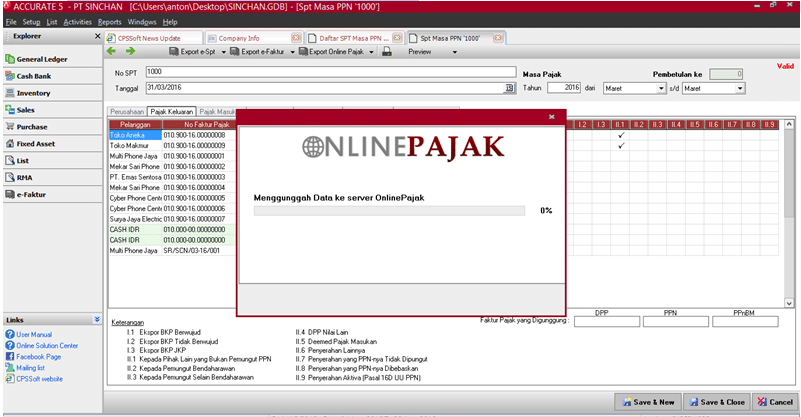Open the Online Solution Center link
This screenshot has height=417, width=801.
tap(47, 345)
